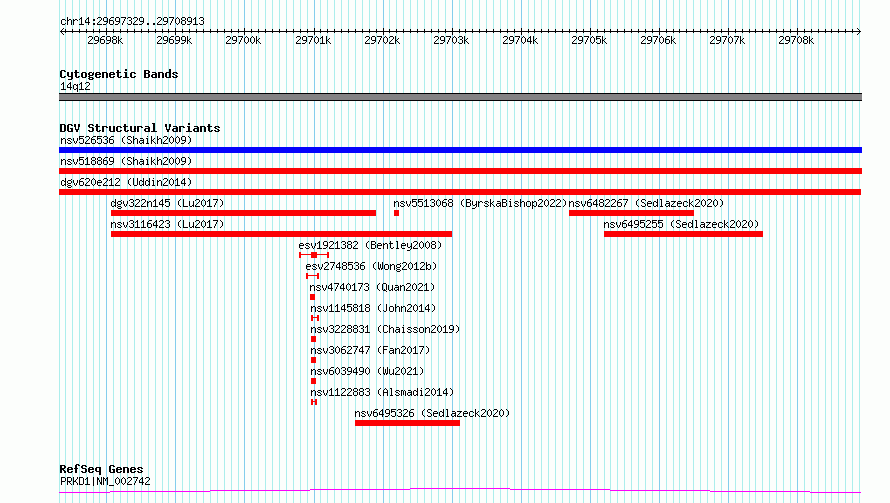
Task: Select the PRKD1|NM_002742 gene label
Action: (x=105, y=481)
